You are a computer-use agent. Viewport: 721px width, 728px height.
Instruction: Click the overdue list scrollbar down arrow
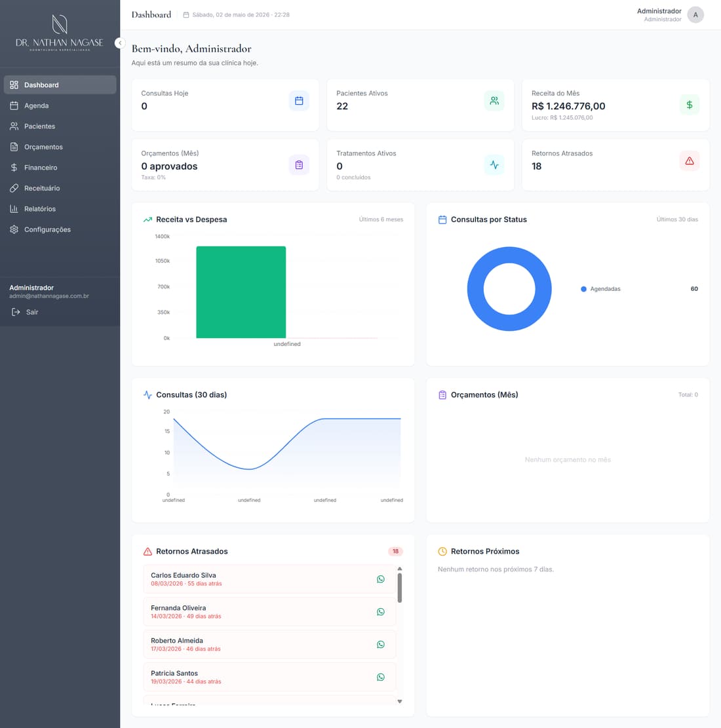click(400, 702)
